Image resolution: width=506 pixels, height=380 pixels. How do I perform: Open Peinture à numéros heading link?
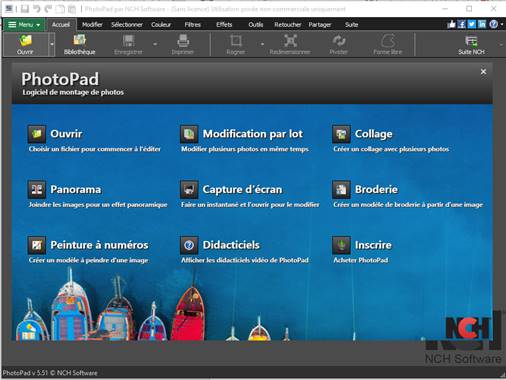point(99,245)
